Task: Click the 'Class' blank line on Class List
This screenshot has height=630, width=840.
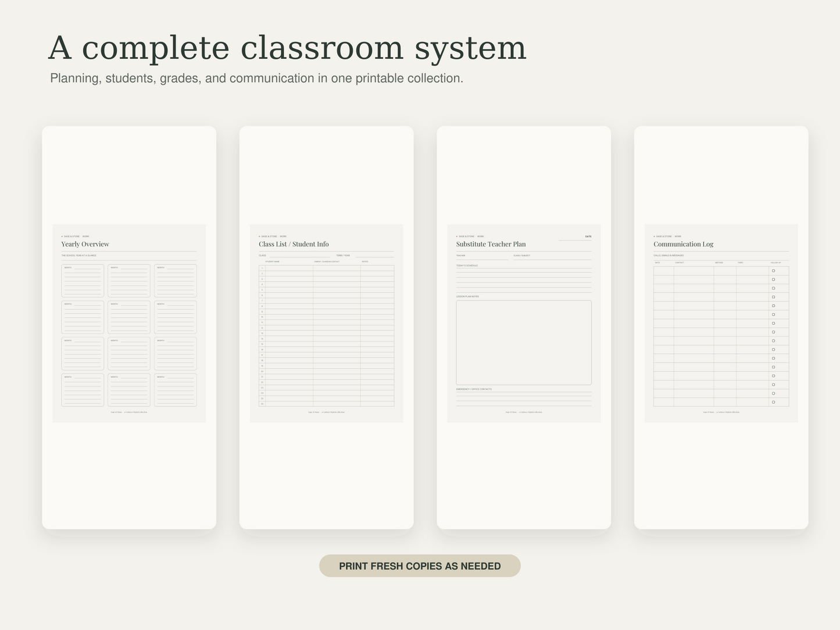Action: pyautogui.click(x=299, y=256)
